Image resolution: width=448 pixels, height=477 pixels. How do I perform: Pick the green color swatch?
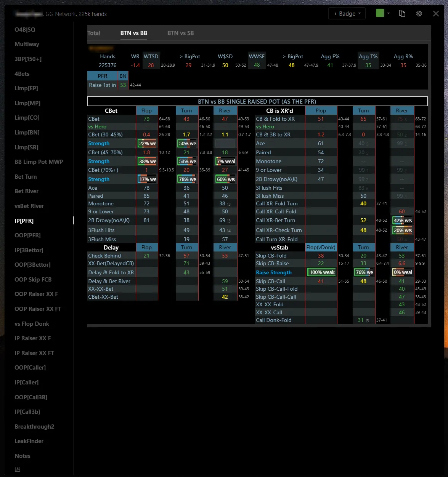380,13
